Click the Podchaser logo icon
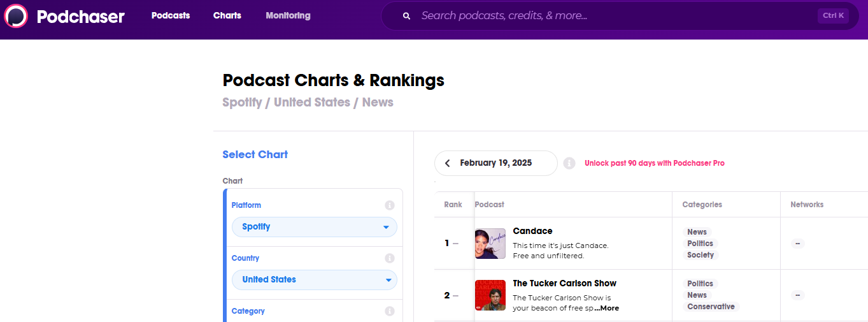 click(x=16, y=16)
